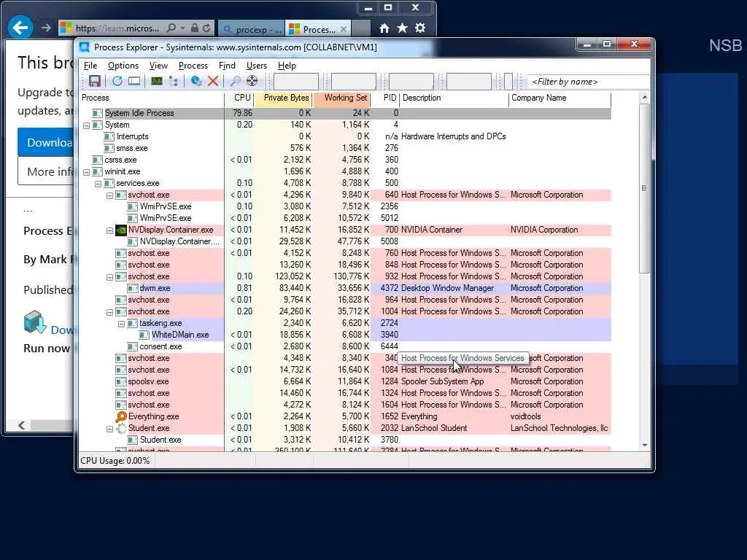Click the Save toolbar icon in Process Explorer
The height and width of the screenshot is (560, 747).
point(94,81)
